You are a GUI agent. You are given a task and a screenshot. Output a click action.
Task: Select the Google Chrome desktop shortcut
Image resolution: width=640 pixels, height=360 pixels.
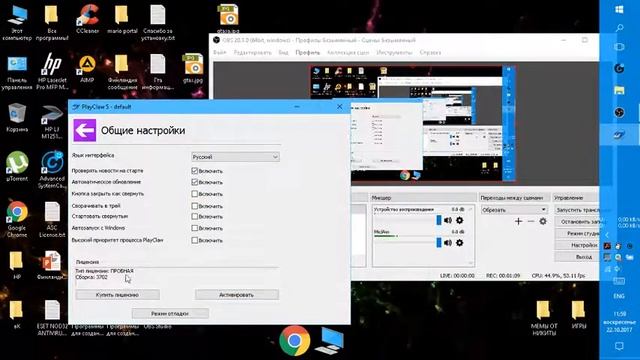coord(17,220)
